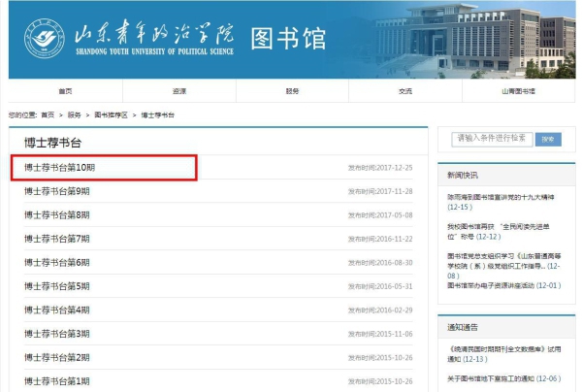Open 博士荐书台第3期 article

(x=57, y=334)
